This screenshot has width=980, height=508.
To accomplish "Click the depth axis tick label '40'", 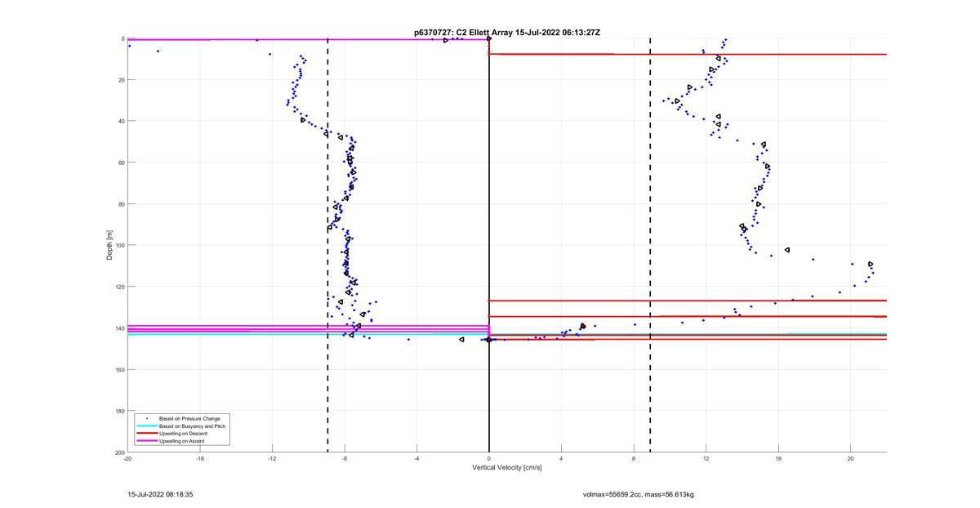I will pyautogui.click(x=121, y=121).
